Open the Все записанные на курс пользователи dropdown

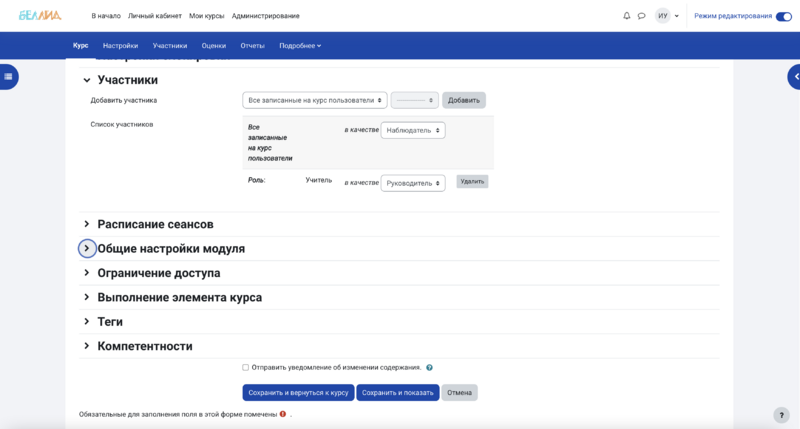[315, 100]
